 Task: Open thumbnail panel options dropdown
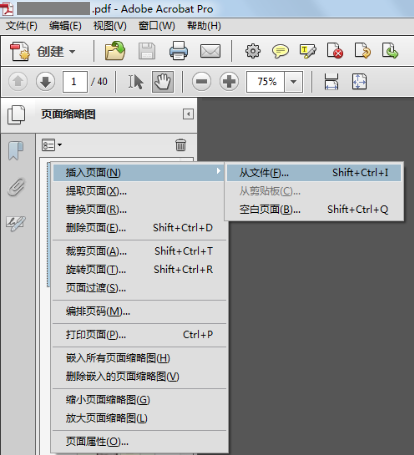coord(51,145)
